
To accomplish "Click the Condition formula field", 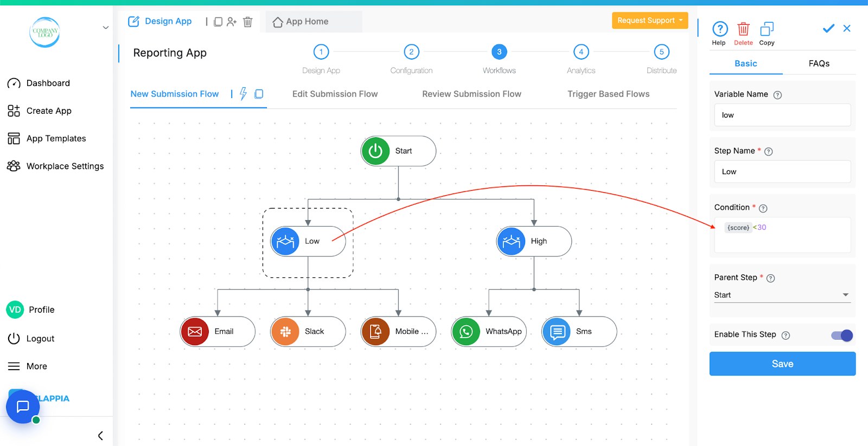I will [782, 235].
